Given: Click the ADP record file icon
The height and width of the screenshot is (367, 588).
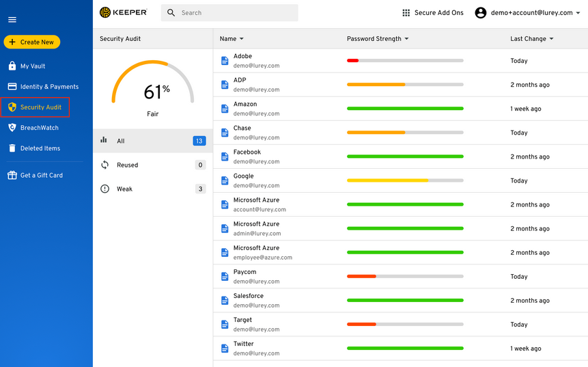Looking at the screenshot, I should tap(225, 85).
